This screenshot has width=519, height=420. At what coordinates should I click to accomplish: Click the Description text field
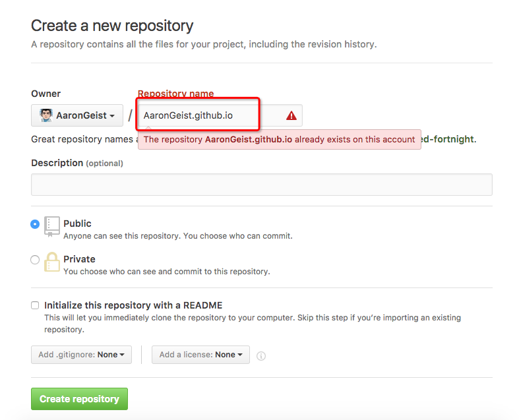(x=262, y=185)
